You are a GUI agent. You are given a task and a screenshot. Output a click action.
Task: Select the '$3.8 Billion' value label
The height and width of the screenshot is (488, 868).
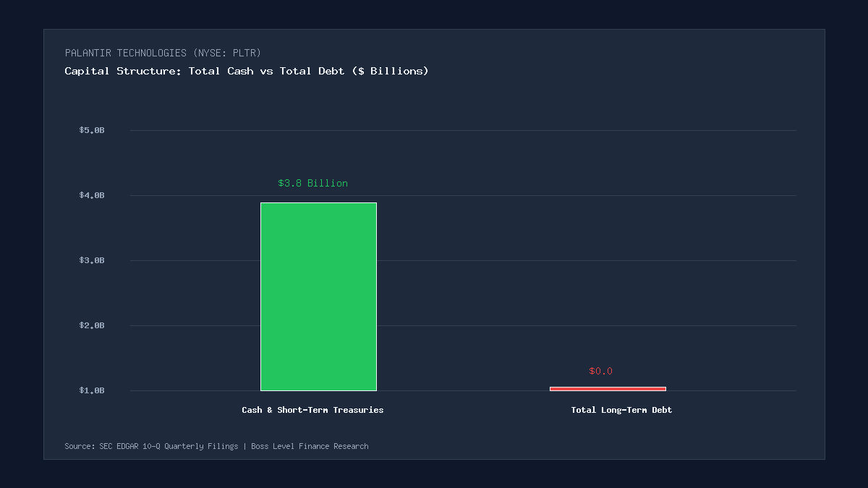click(312, 183)
